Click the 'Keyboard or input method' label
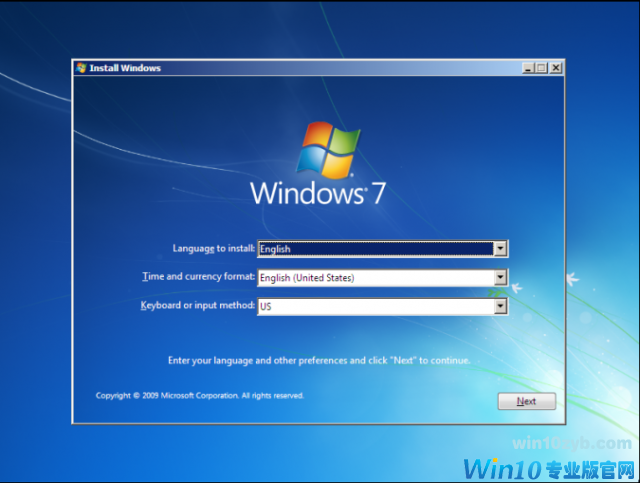This screenshot has height=483, width=640. [198, 305]
